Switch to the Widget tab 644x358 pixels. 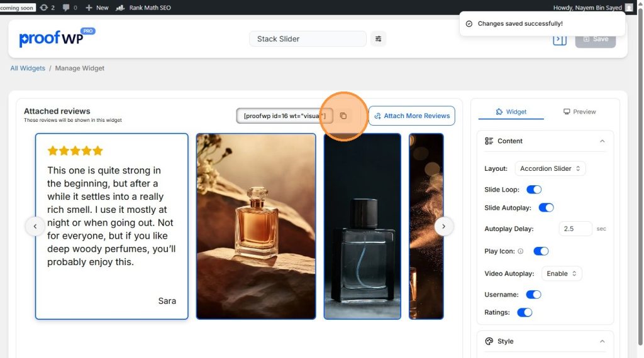point(511,112)
